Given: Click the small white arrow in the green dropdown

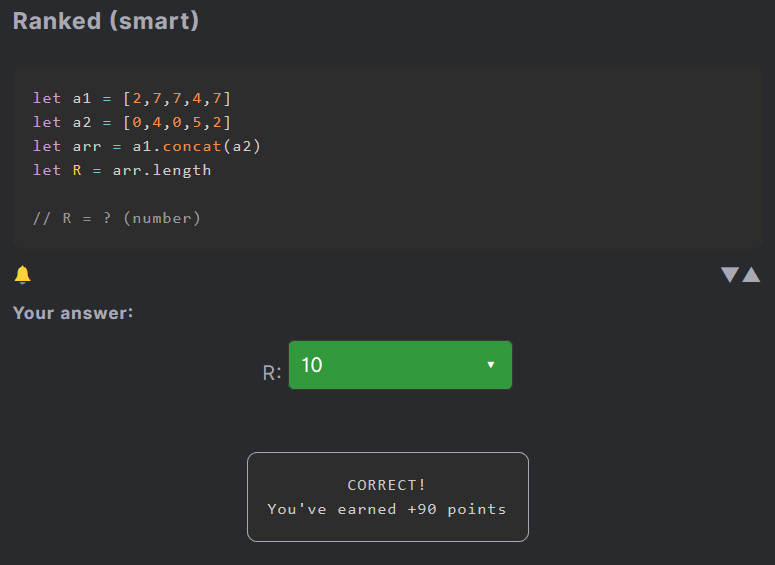Looking at the screenshot, I should (490, 365).
